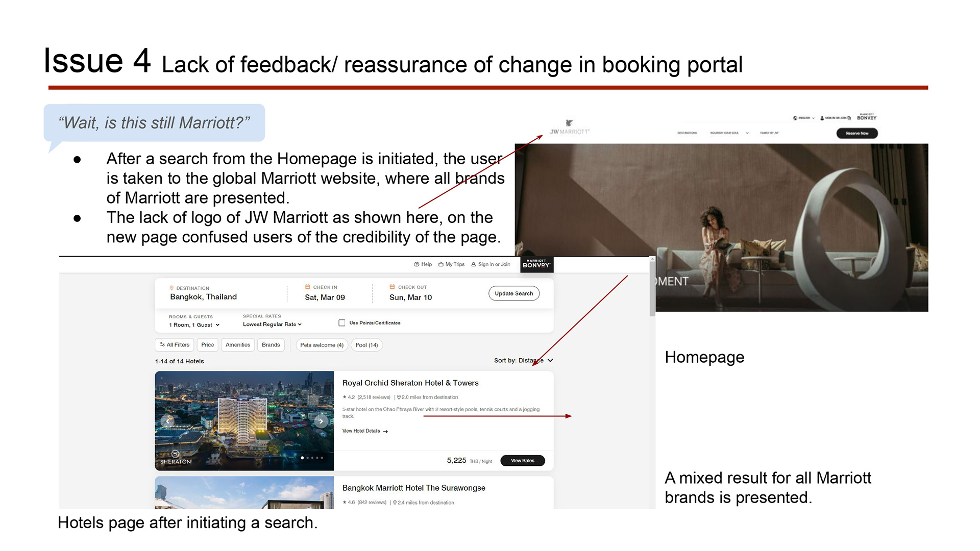Open the Rooms & Guests dropdown
The height and width of the screenshot is (551, 980).
tap(194, 325)
